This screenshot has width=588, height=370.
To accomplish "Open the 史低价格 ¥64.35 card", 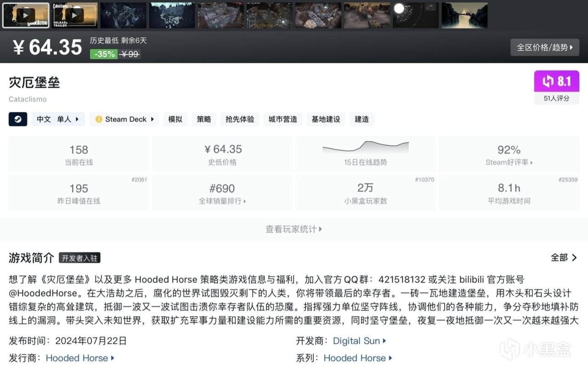I will click(222, 154).
